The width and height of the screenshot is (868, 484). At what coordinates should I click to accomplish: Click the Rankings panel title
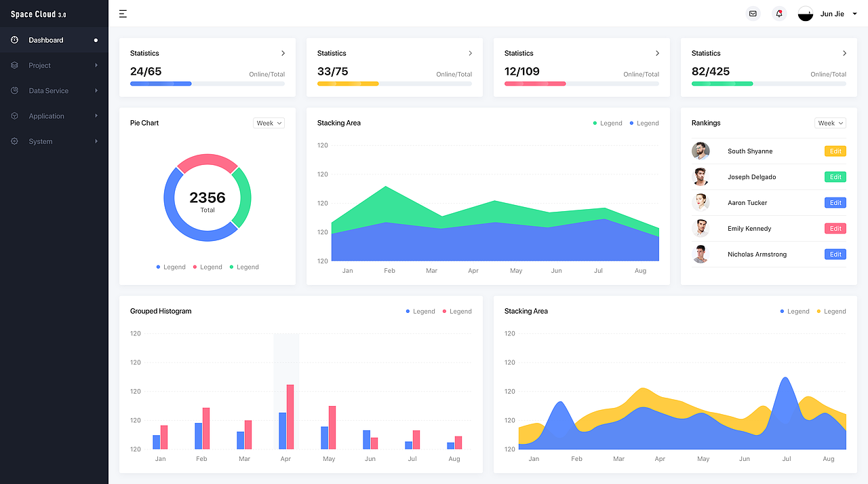[706, 123]
